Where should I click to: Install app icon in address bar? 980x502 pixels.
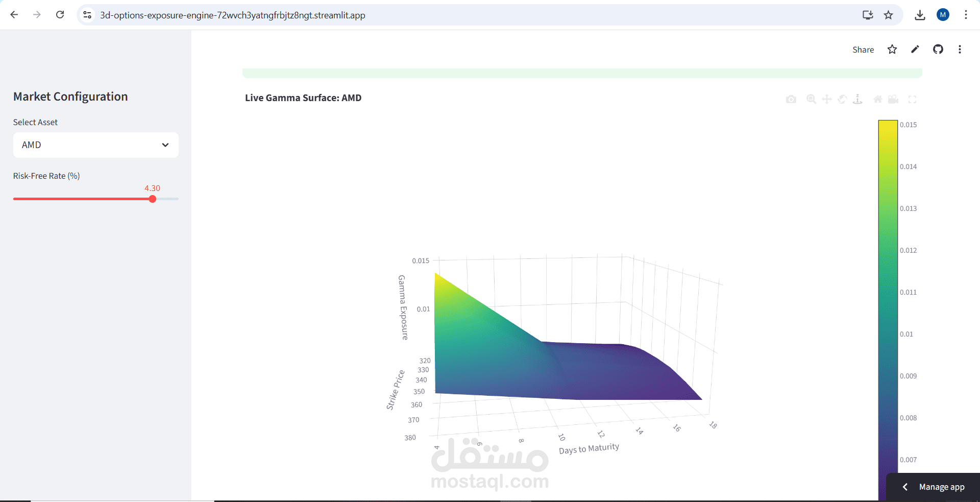(x=868, y=15)
